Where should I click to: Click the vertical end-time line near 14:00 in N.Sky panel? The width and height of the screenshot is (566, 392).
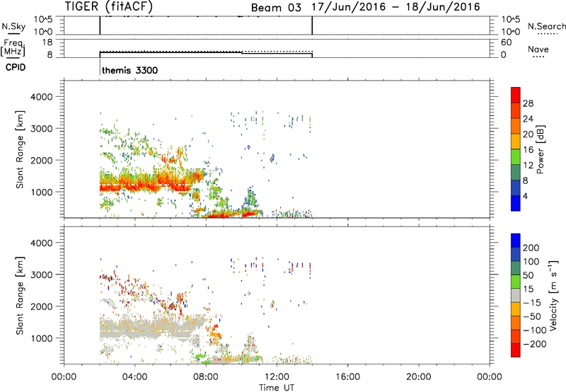(x=312, y=25)
